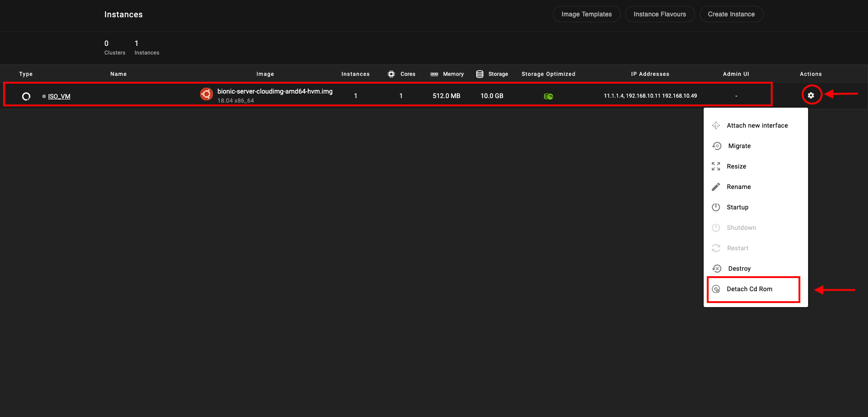Select Resize in the actions menu
Screen dimensions: 868x417
(x=756, y=166)
